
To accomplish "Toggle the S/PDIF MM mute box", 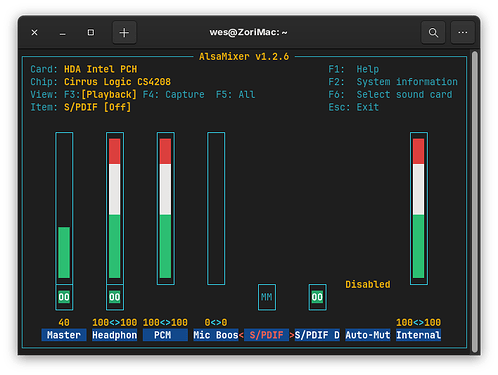I will [267, 297].
